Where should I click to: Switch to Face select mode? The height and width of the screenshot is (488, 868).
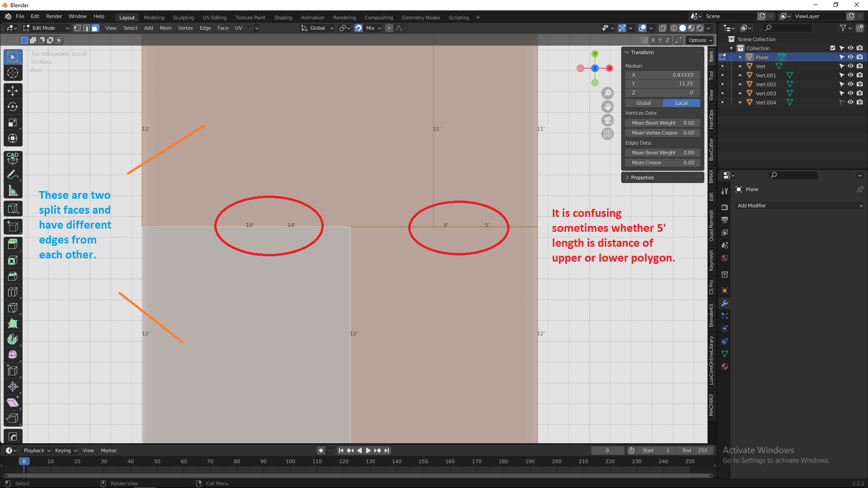pyautogui.click(x=95, y=28)
